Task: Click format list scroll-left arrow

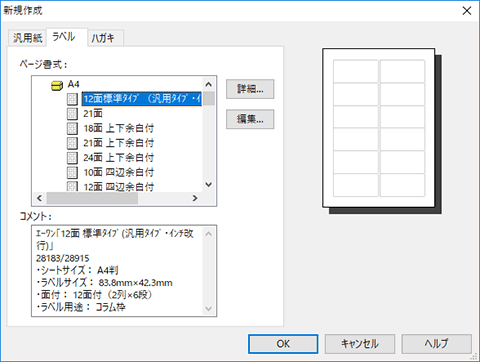Action: [x=39, y=198]
